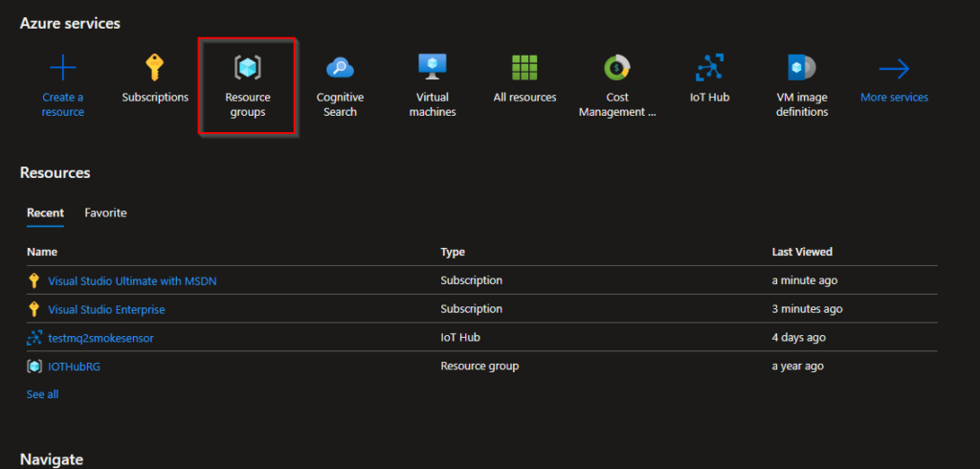Viewport: 980px width, 469px height.
Task: Click the Create a resource plus icon
Action: [62, 68]
